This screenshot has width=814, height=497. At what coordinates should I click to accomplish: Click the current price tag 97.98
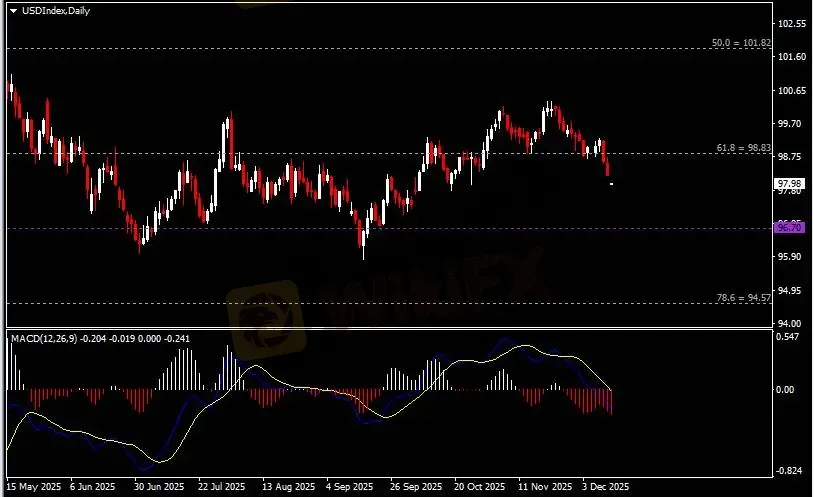[x=789, y=184]
